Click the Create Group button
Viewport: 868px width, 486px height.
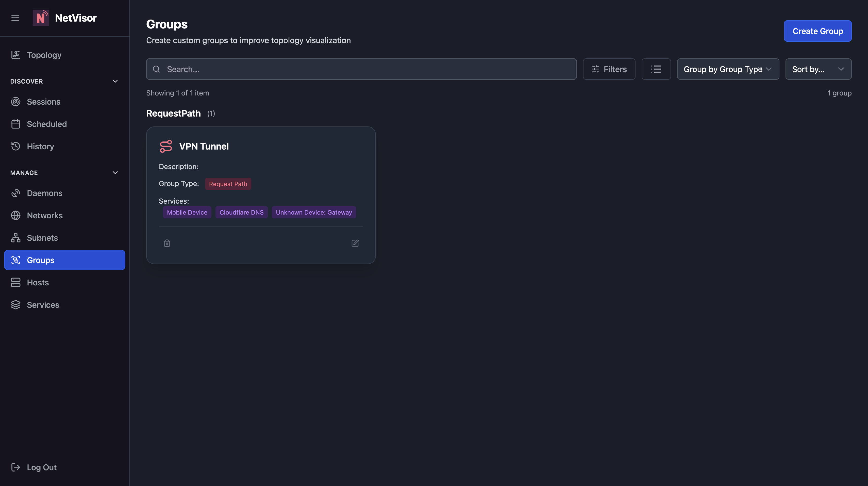(817, 31)
